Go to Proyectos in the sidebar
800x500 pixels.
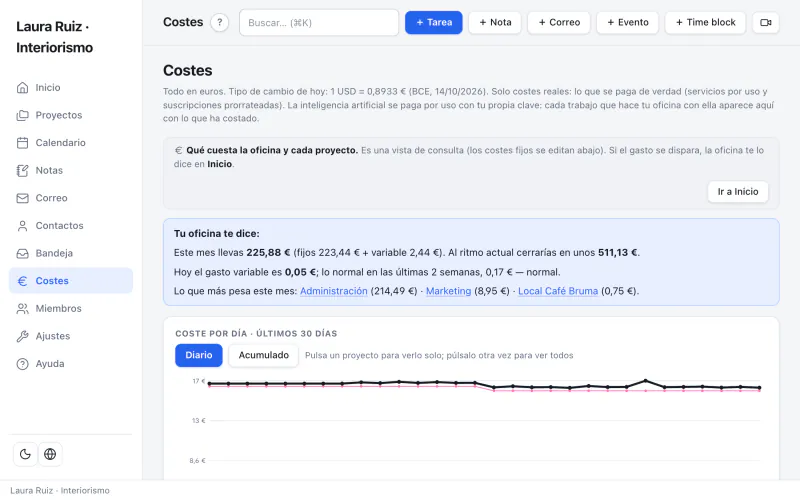[x=71, y=115]
